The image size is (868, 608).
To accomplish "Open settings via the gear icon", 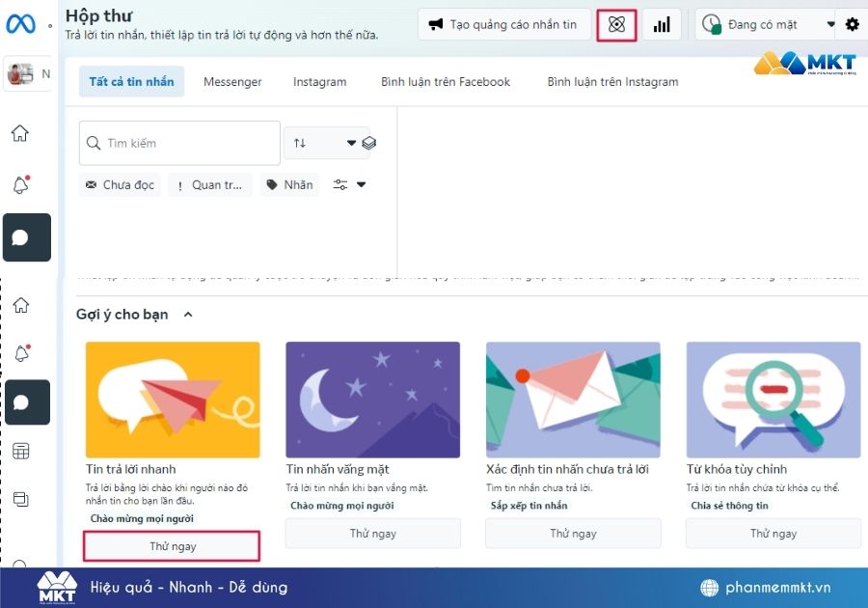I will click(x=852, y=24).
